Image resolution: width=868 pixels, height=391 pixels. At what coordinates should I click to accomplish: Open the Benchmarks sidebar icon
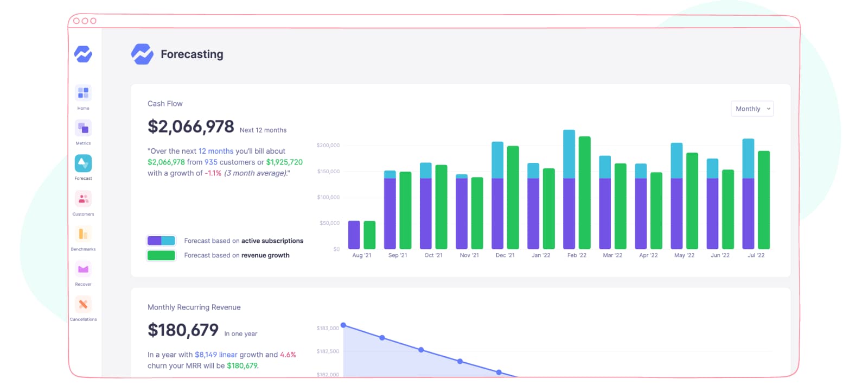(83, 234)
